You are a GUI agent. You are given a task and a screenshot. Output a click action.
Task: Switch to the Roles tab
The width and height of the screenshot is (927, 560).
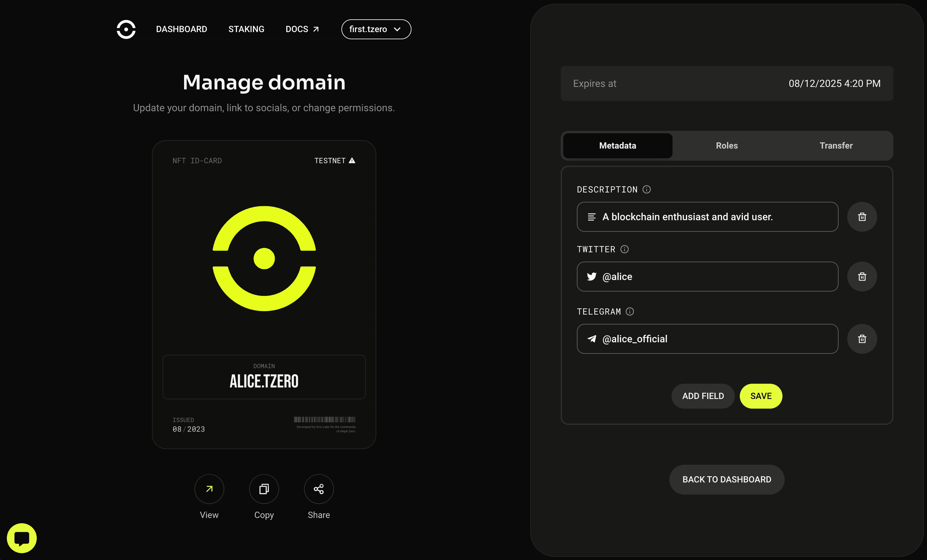(727, 145)
